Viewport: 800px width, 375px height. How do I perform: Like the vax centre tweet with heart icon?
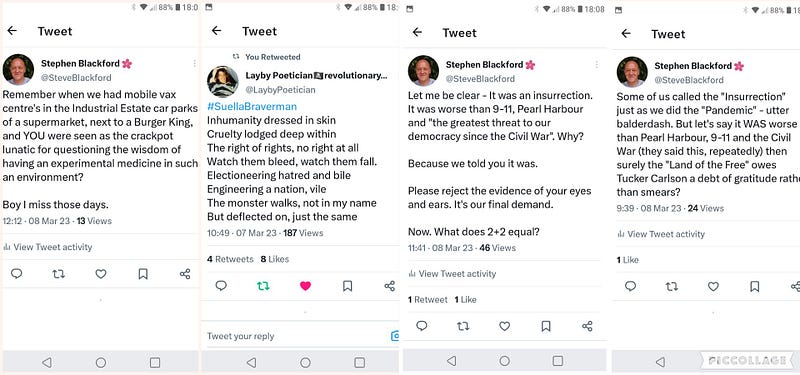tap(101, 274)
